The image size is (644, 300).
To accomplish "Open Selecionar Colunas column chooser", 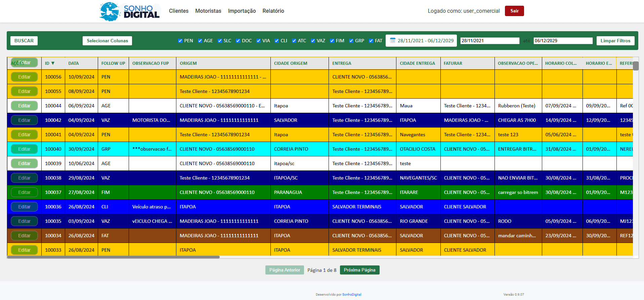I will coord(107,41).
